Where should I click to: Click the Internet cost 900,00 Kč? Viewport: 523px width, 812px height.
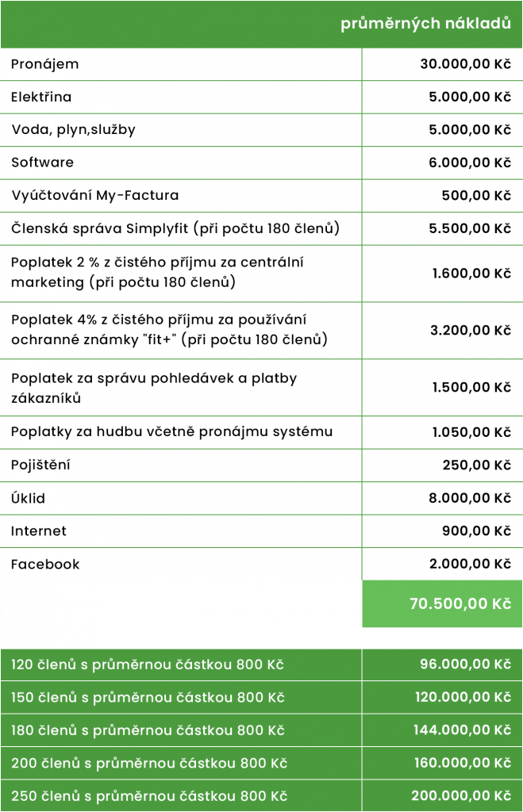click(x=477, y=530)
